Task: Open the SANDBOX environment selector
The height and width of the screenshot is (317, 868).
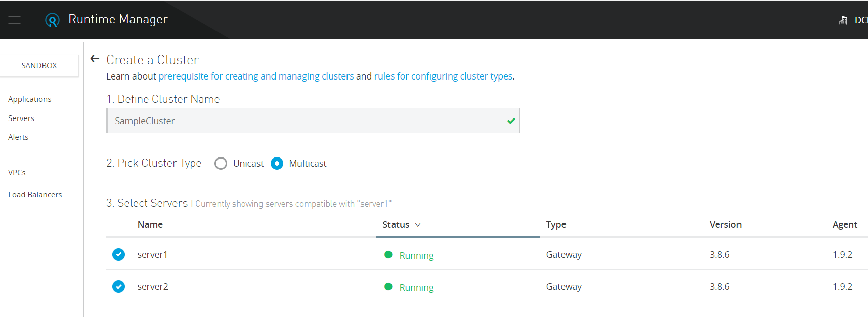Action: tap(39, 66)
